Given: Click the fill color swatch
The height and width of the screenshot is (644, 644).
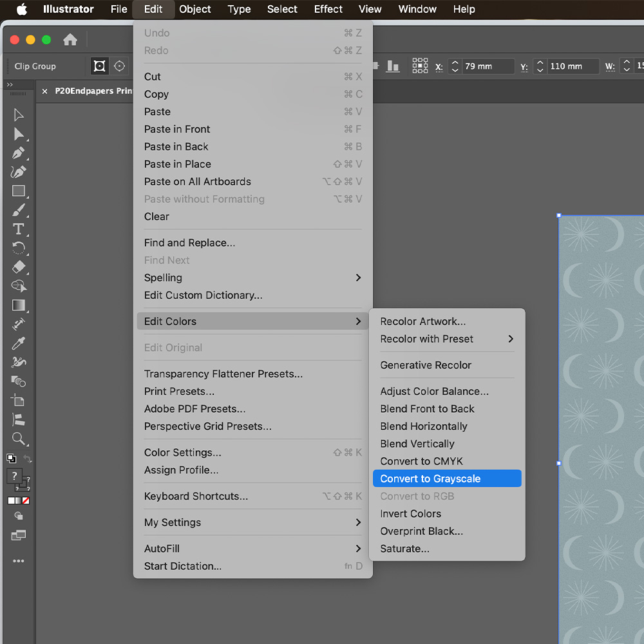Looking at the screenshot, I should (x=14, y=477).
